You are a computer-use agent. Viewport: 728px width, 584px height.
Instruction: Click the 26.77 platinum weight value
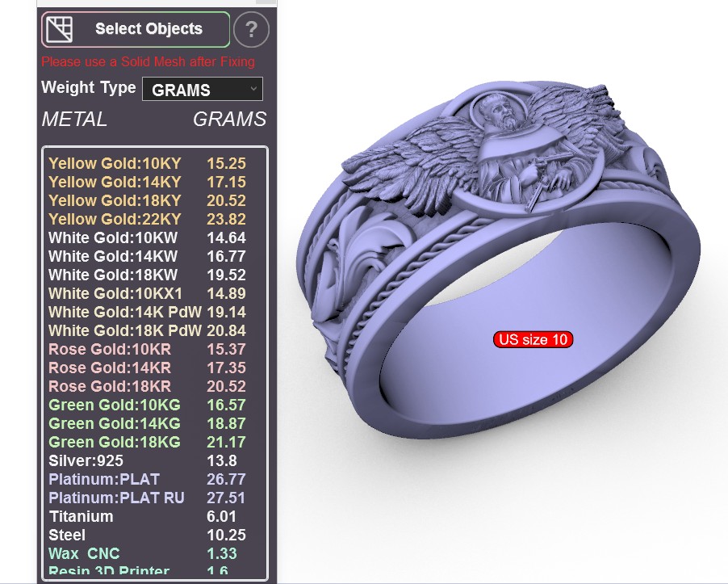coord(226,480)
